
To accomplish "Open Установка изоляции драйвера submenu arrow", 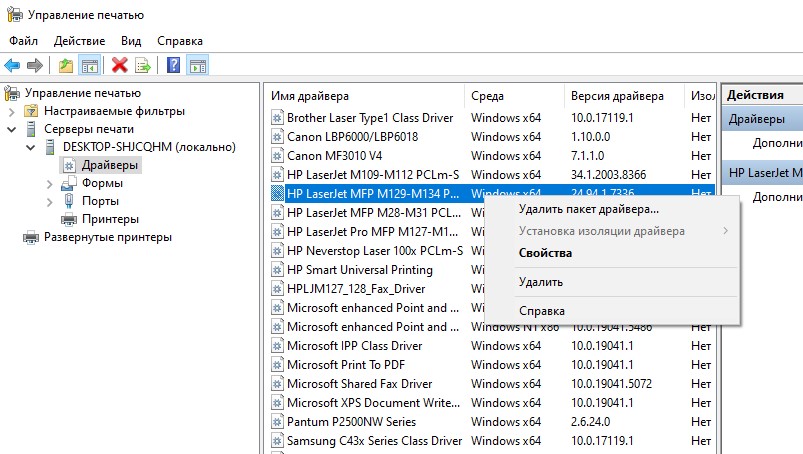I will 725,231.
